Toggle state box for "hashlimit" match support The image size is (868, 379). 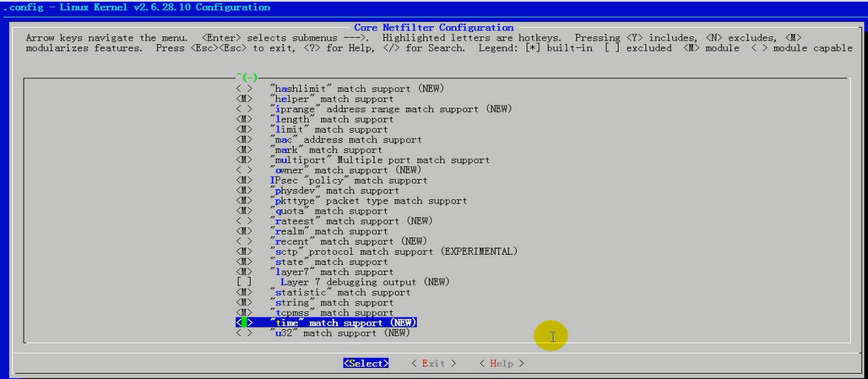pyautogui.click(x=244, y=89)
